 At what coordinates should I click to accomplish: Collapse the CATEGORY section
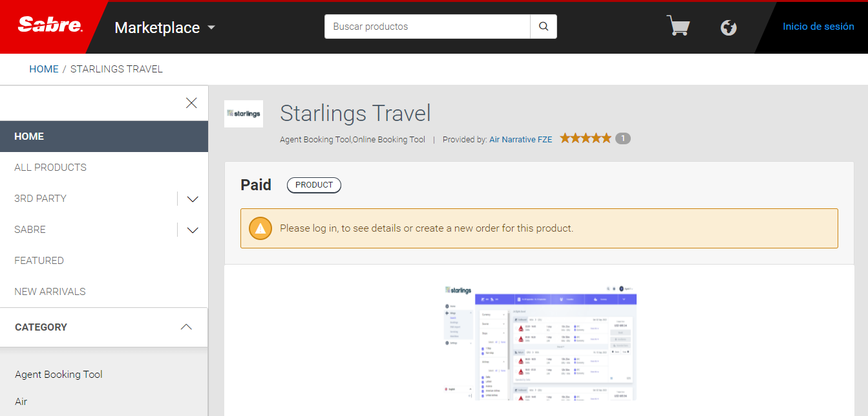tap(186, 327)
